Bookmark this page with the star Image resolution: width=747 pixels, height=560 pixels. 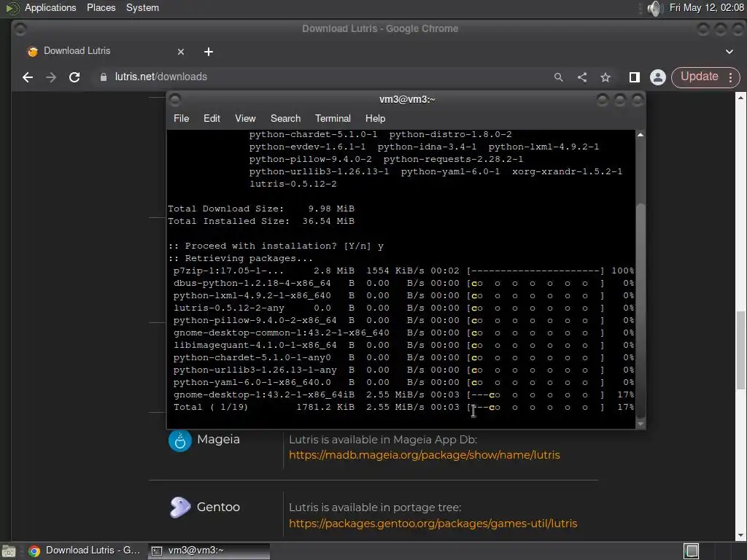(x=605, y=77)
